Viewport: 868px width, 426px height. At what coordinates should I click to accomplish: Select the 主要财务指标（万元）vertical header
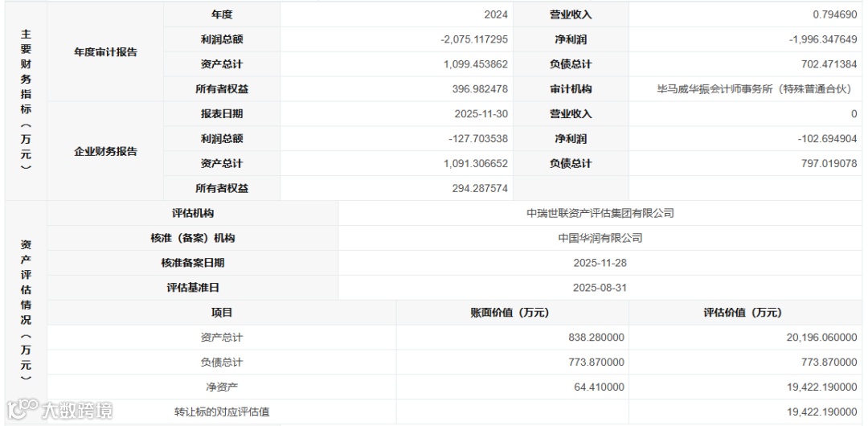pyautogui.click(x=26, y=100)
